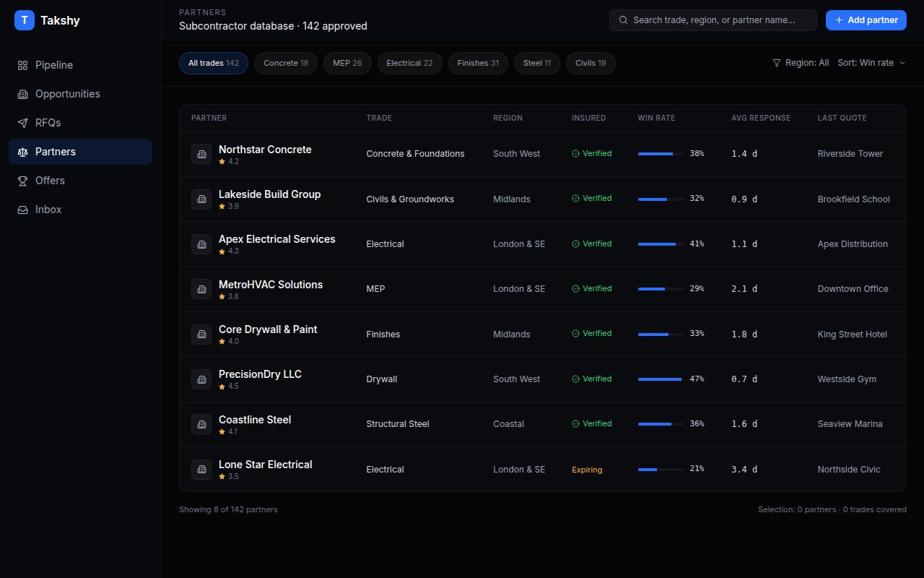Open MetroHVAC Solutions partner name
Image resolution: width=924 pixels, height=578 pixels.
tap(271, 285)
